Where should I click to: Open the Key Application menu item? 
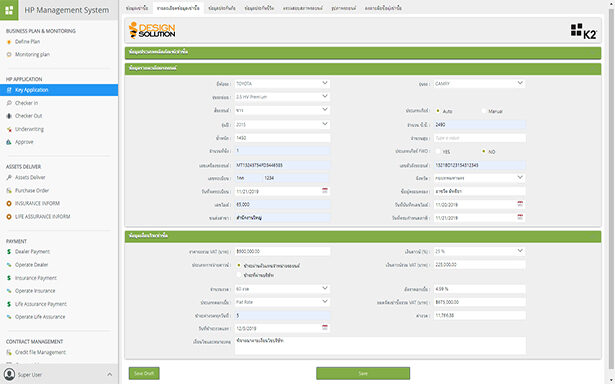click(x=59, y=90)
